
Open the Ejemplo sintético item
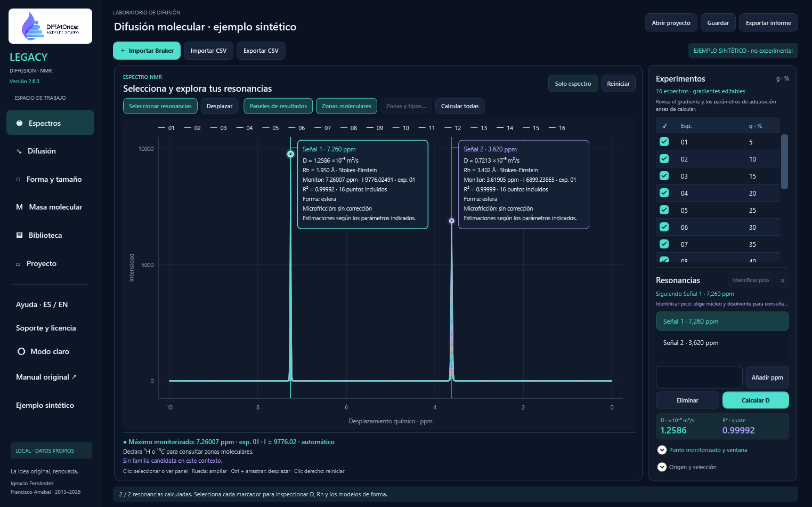click(x=45, y=405)
